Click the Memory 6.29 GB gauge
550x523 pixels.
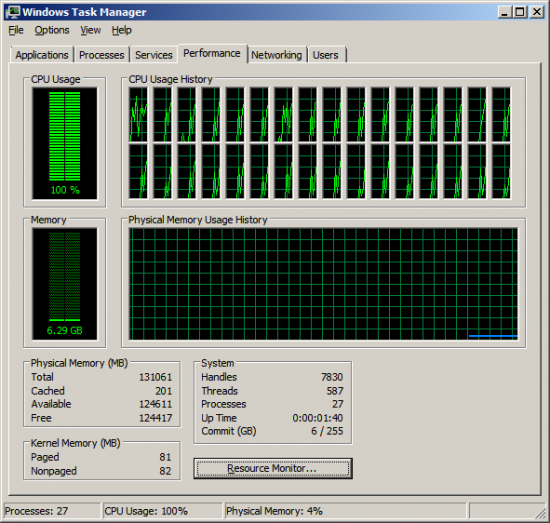65,283
